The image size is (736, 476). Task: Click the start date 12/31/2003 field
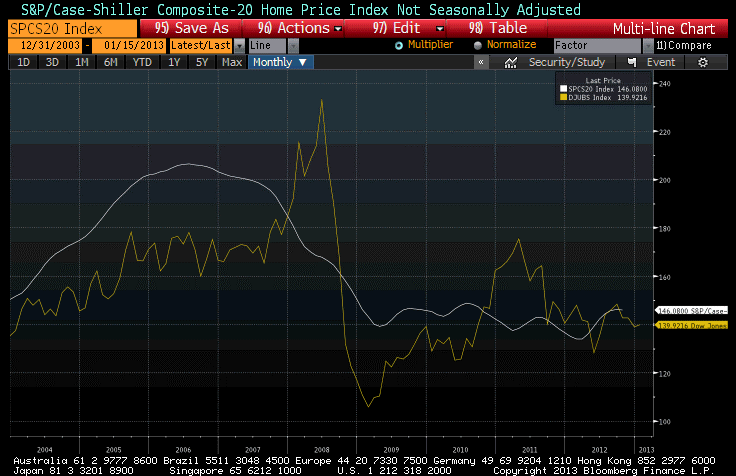click(x=45, y=46)
